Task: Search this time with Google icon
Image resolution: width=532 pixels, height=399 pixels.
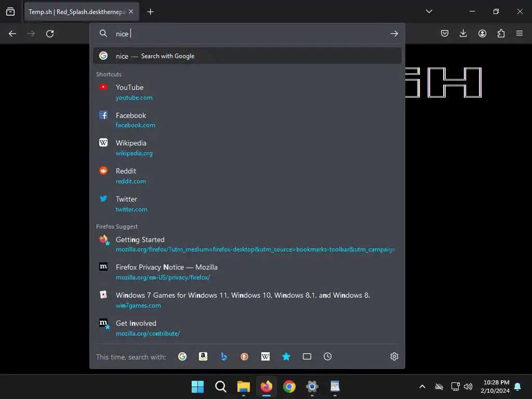Action: (x=182, y=356)
